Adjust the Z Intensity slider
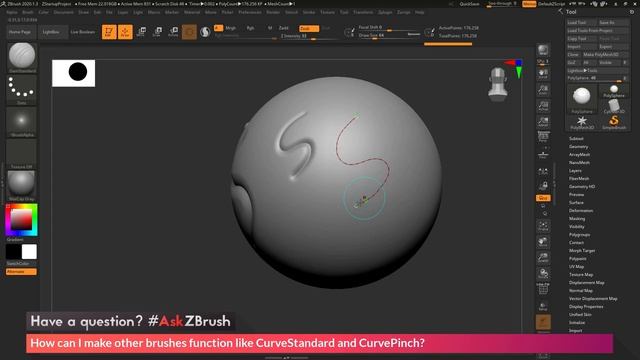This screenshot has width=640, height=360. click(309, 36)
